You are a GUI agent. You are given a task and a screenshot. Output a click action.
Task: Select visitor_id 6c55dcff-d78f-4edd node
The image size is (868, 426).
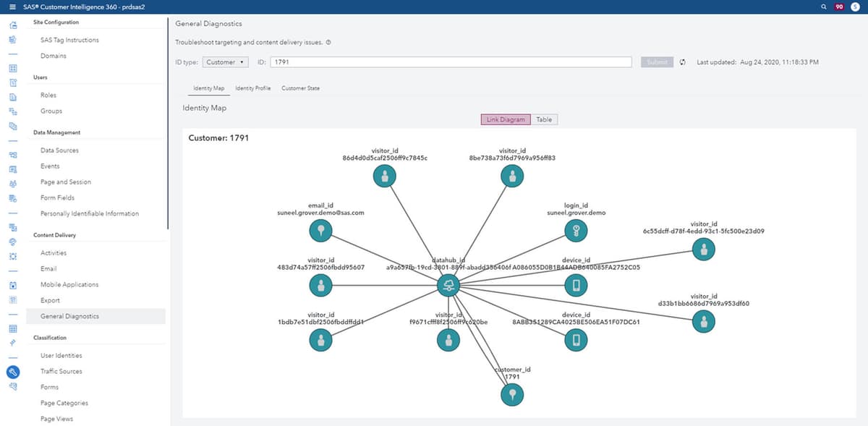[703, 249]
